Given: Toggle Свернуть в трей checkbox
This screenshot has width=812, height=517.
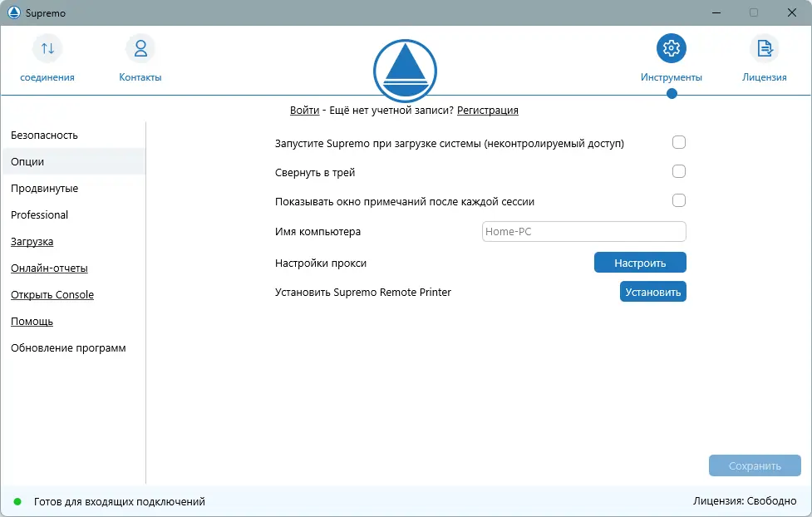Looking at the screenshot, I should coord(678,171).
